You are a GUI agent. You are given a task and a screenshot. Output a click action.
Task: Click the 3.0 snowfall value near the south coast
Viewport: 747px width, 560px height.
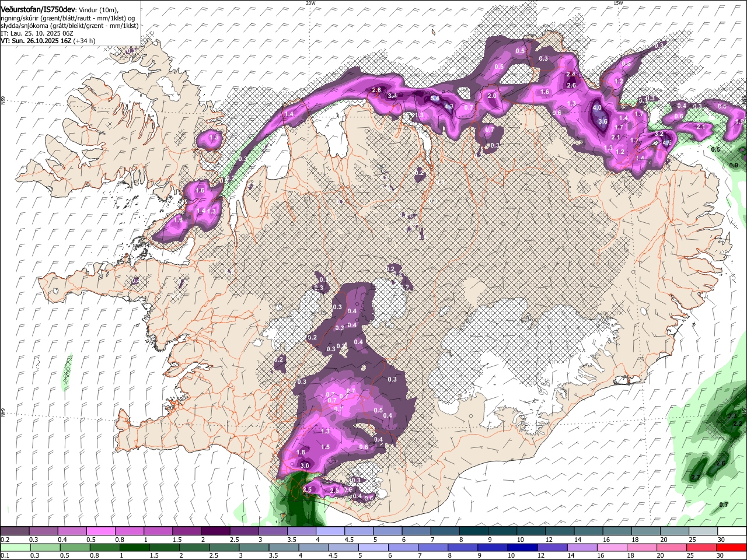point(305,466)
